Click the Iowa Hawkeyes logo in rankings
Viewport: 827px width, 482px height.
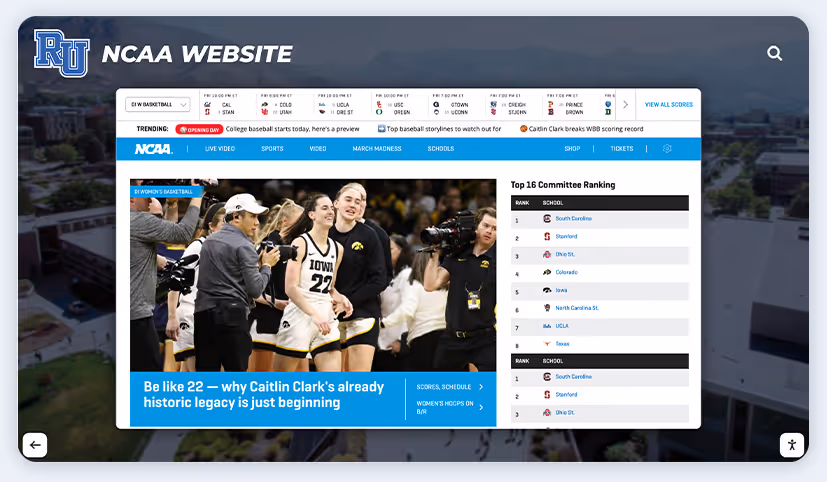point(547,290)
